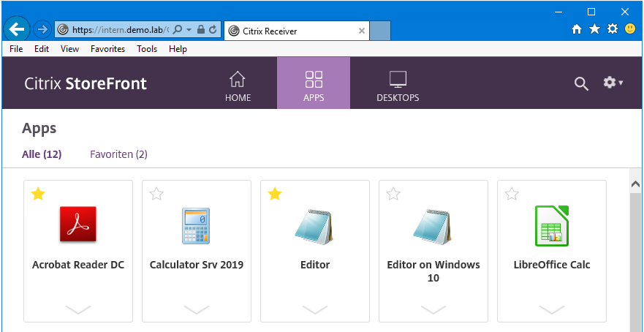644x332 pixels.
Task: Launch the Acrobat Reader DC app icon
Action: 77,225
